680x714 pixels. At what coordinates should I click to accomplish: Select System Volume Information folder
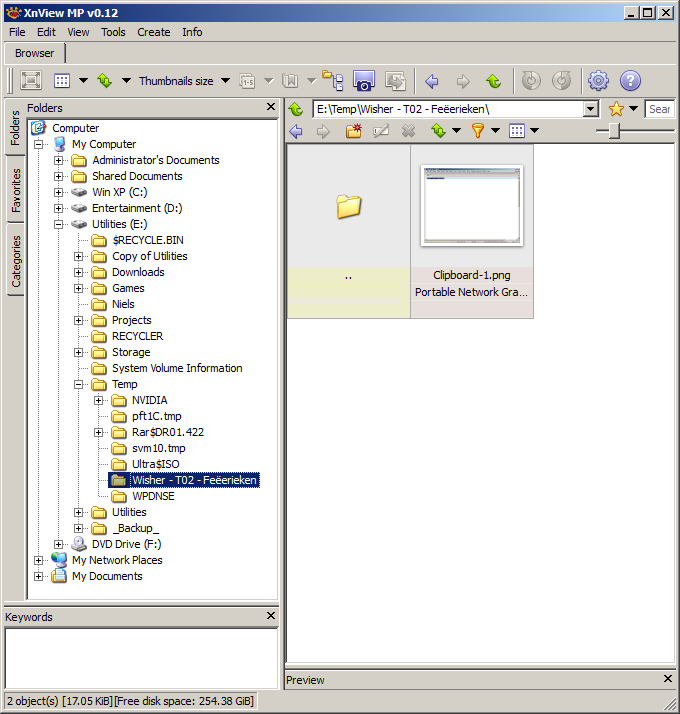pos(177,368)
